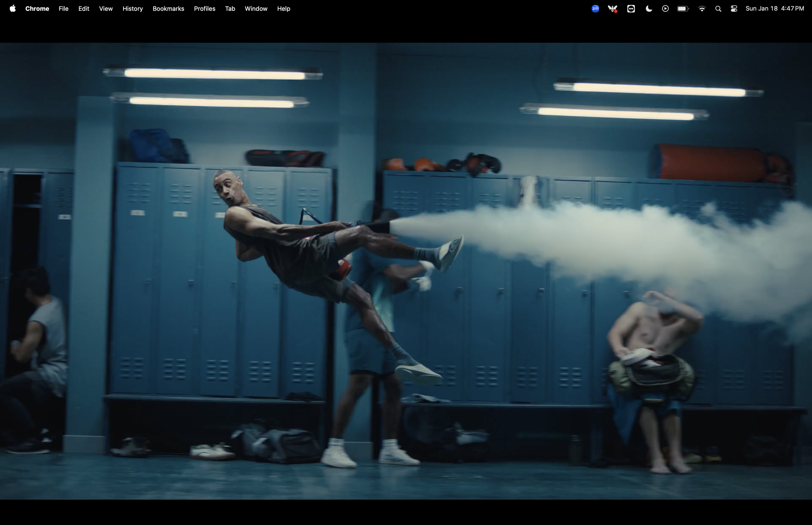Click the TeamViewer menu bar icon
Image resolution: width=812 pixels, height=525 pixels.
point(631,9)
